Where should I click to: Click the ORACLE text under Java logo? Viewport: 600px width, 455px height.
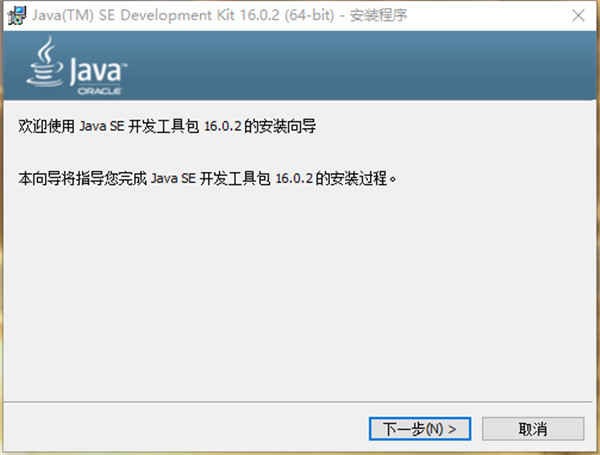point(99,91)
